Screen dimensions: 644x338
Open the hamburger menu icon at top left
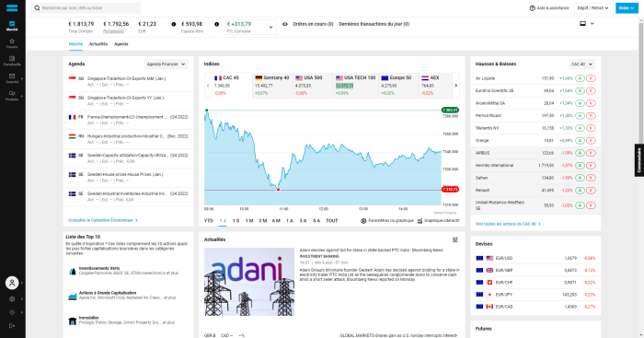point(12,7)
